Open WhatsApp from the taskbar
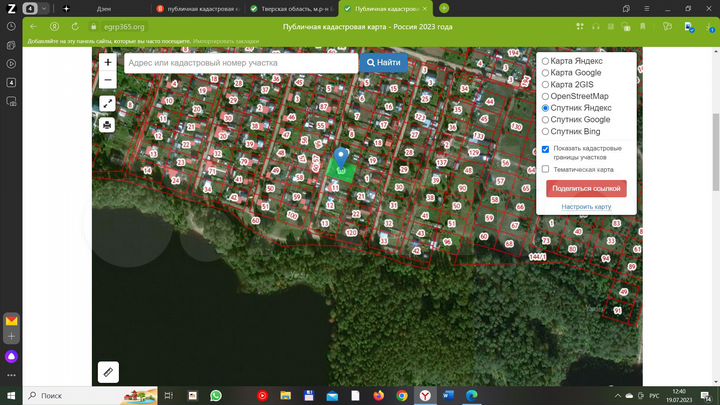720x405 pixels. point(216,395)
